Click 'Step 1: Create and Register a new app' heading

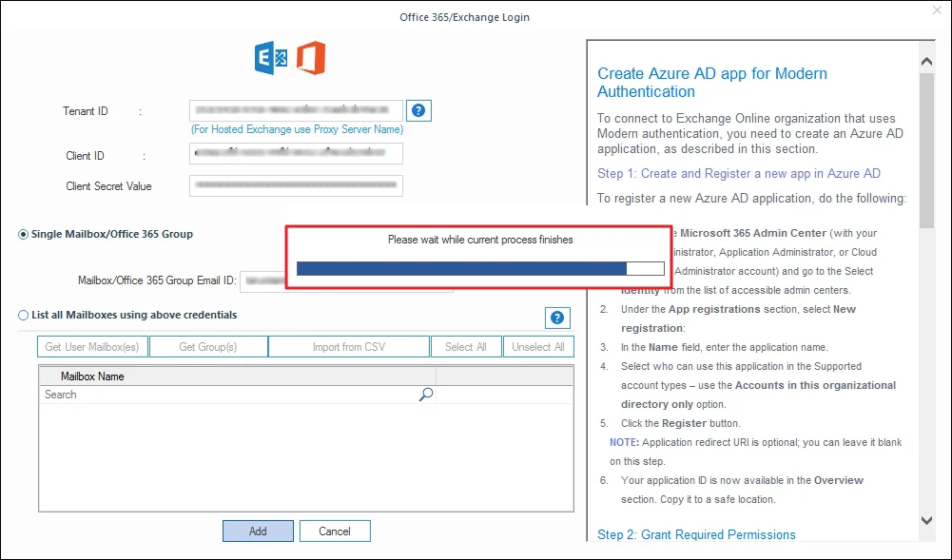(x=739, y=174)
